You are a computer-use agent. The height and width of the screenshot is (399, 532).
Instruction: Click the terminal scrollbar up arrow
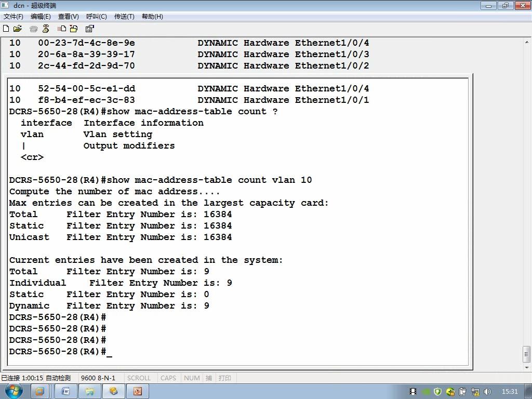click(527, 42)
